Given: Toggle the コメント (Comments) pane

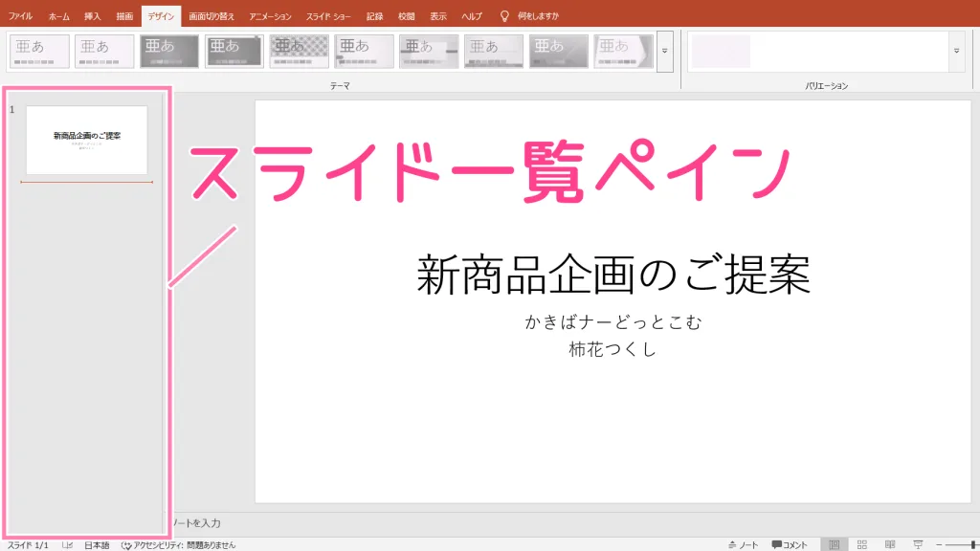Looking at the screenshot, I should [x=790, y=544].
